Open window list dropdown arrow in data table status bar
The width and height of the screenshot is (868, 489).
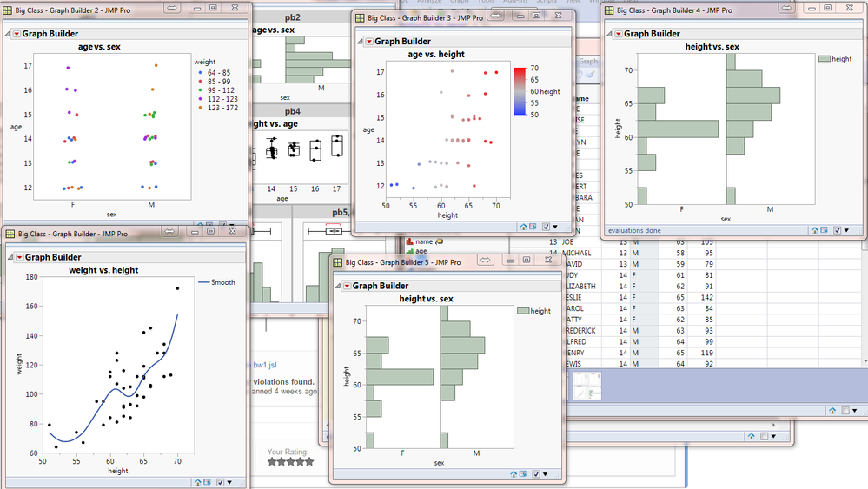(854, 411)
